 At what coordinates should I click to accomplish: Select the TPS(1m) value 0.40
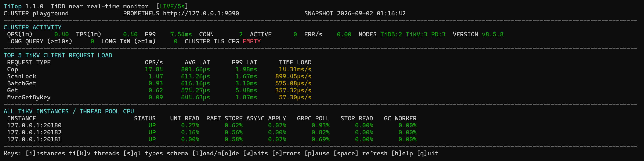click(x=130, y=34)
